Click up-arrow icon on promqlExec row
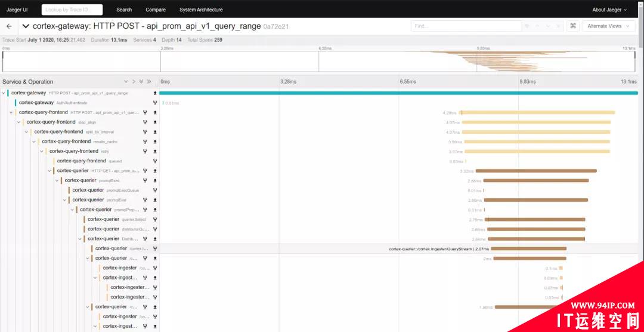This screenshot has height=332, width=644. tap(155, 180)
